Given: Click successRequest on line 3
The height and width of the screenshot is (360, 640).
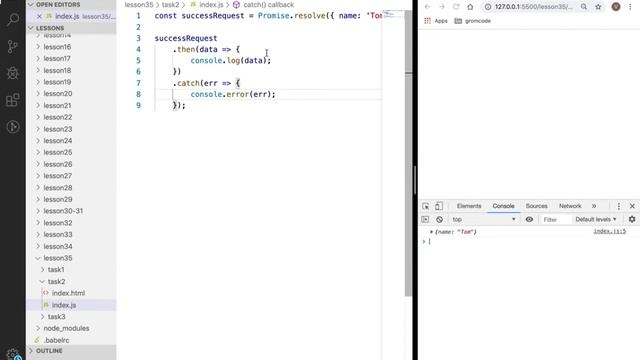Looking at the screenshot, I should 186,38.
